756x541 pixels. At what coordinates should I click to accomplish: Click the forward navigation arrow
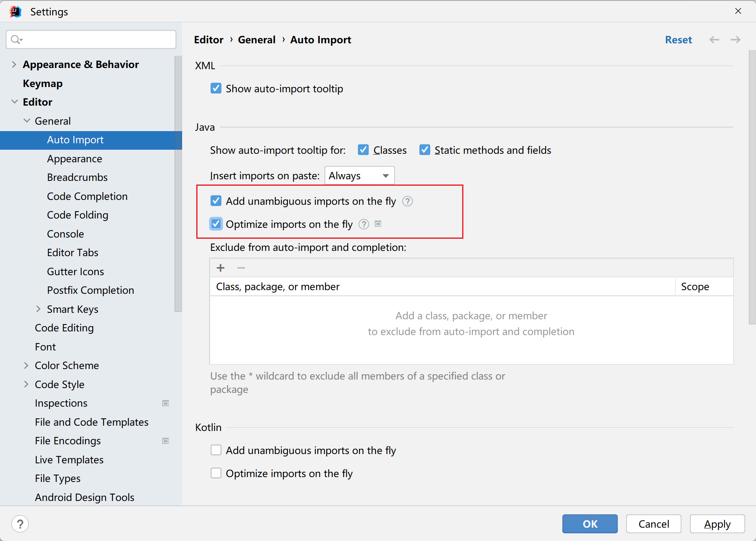click(735, 40)
